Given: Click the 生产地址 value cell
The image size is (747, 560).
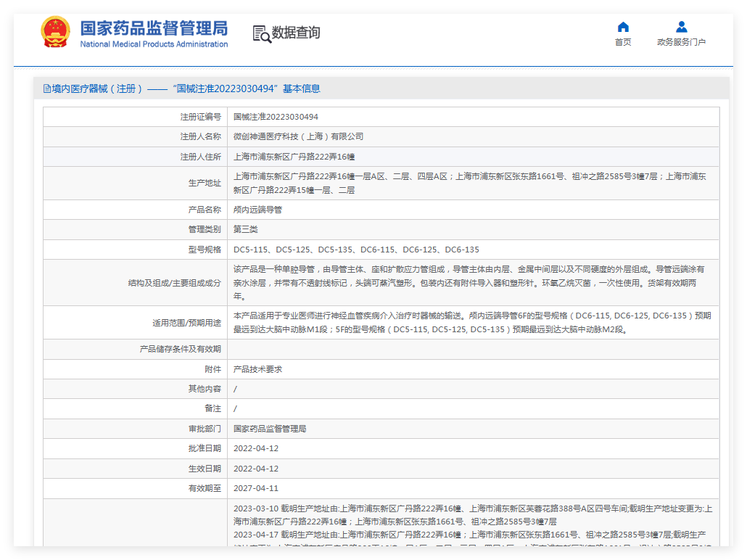Looking at the screenshot, I should [473, 183].
